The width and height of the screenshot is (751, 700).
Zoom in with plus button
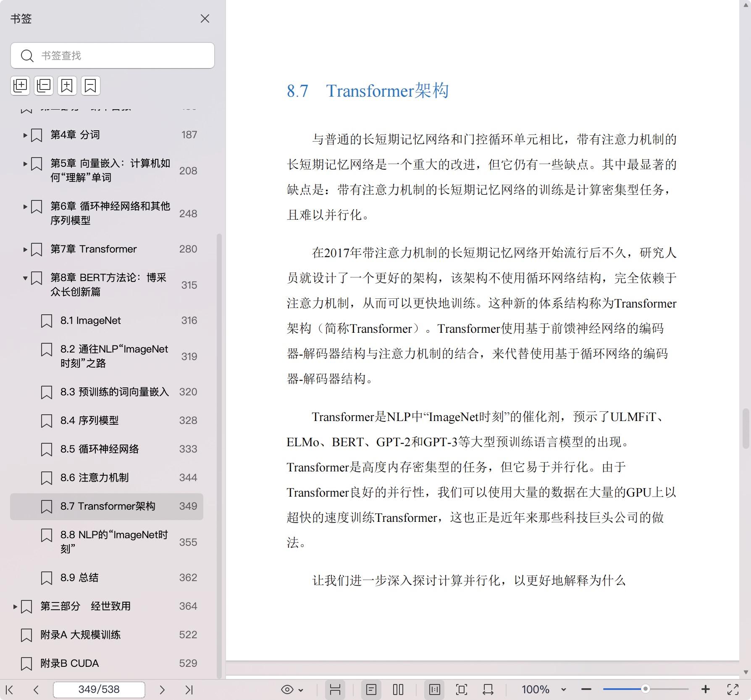pos(706,689)
